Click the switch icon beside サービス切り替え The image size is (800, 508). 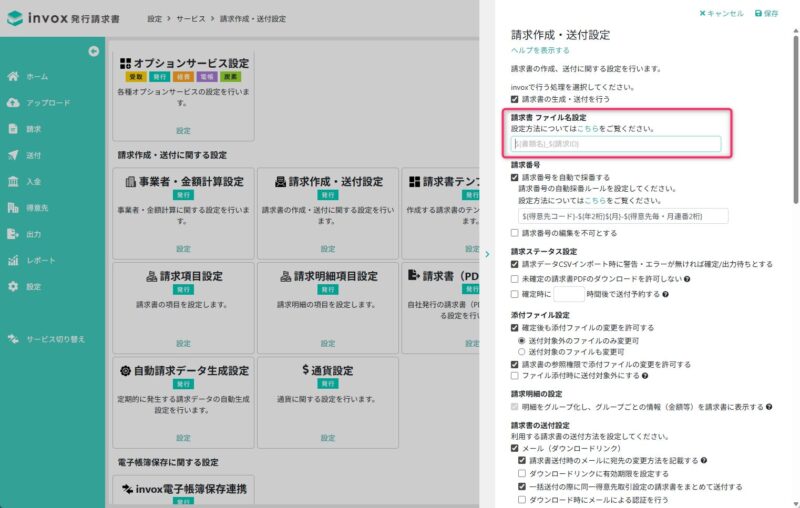coord(13,339)
